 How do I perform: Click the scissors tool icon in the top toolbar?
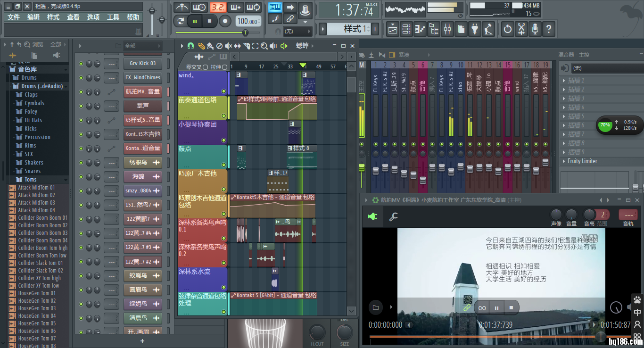[521, 29]
